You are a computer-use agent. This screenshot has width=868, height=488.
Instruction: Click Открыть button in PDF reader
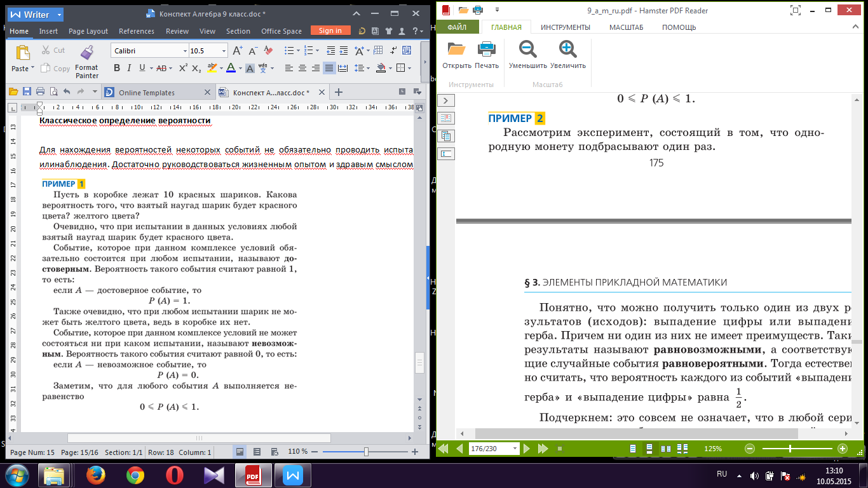click(x=457, y=55)
